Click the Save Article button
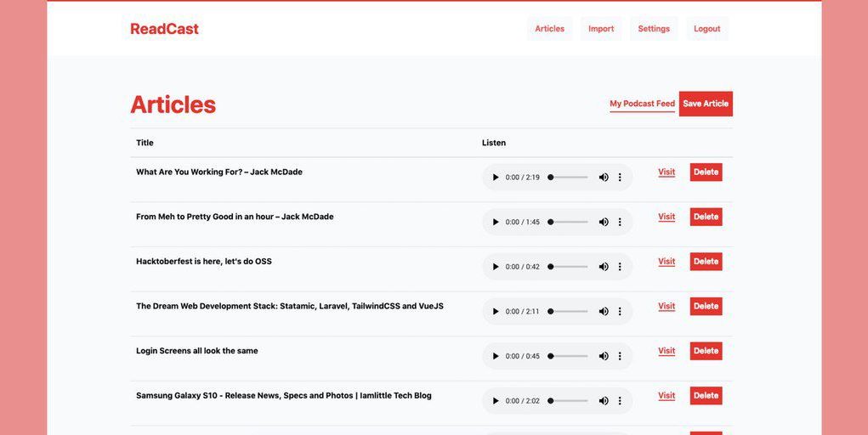Image resolution: width=868 pixels, height=435 pixels. [706, 104]
